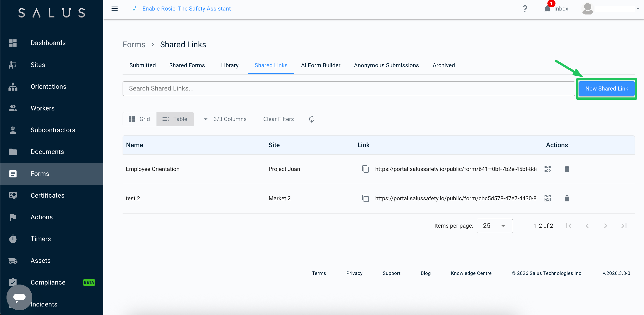The height and width of the screenshot is (315, 644).
Task: Collapse sidebar with hamburger menu icon
Action: pyautogui.click(x=115, y=9)
